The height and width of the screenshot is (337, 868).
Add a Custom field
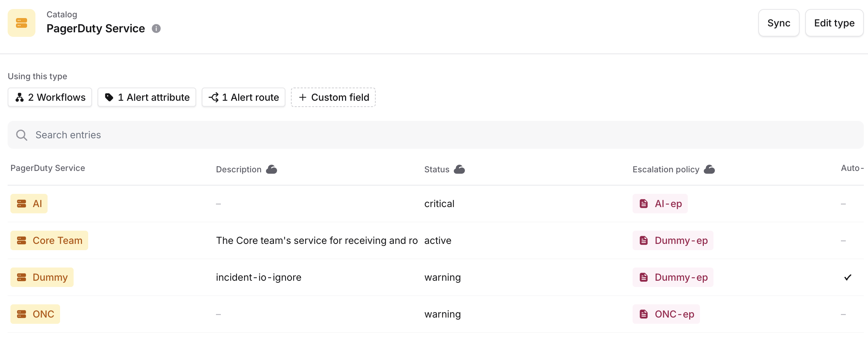pos(333,98)
